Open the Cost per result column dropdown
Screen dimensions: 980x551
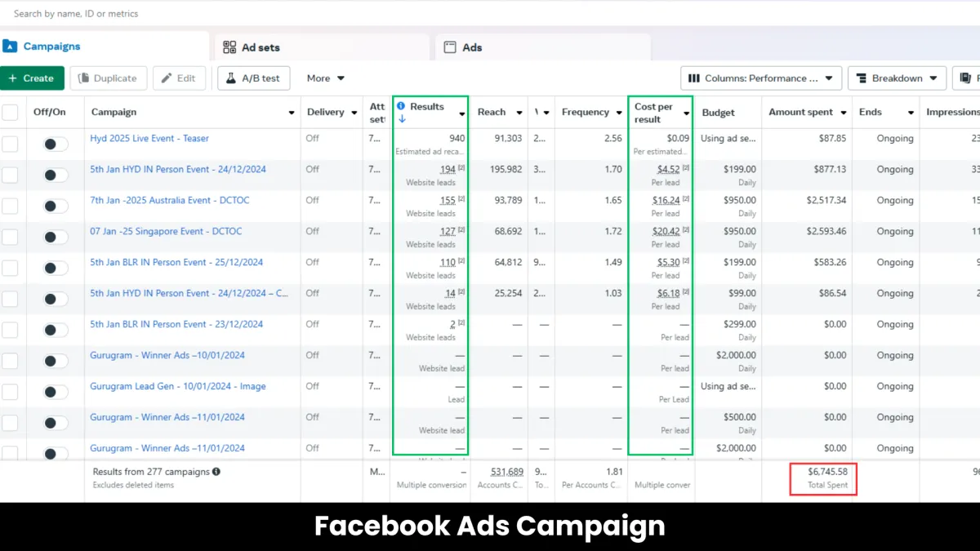coord(686,113)
